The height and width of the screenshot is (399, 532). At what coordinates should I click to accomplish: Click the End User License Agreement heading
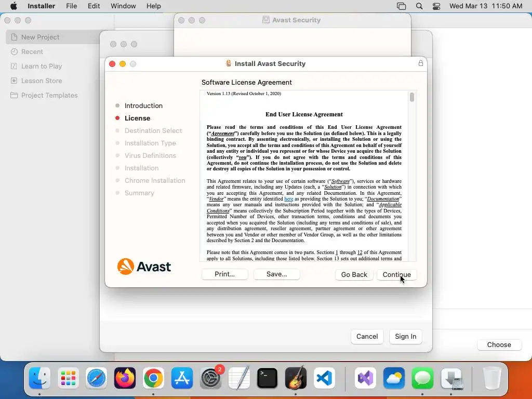(304, 114)
